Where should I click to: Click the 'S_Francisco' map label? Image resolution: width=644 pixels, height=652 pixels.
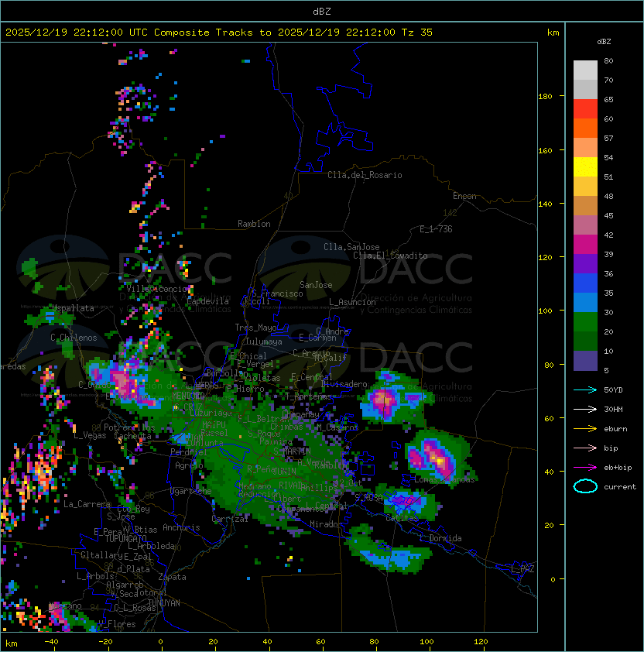tap(277, 293)
